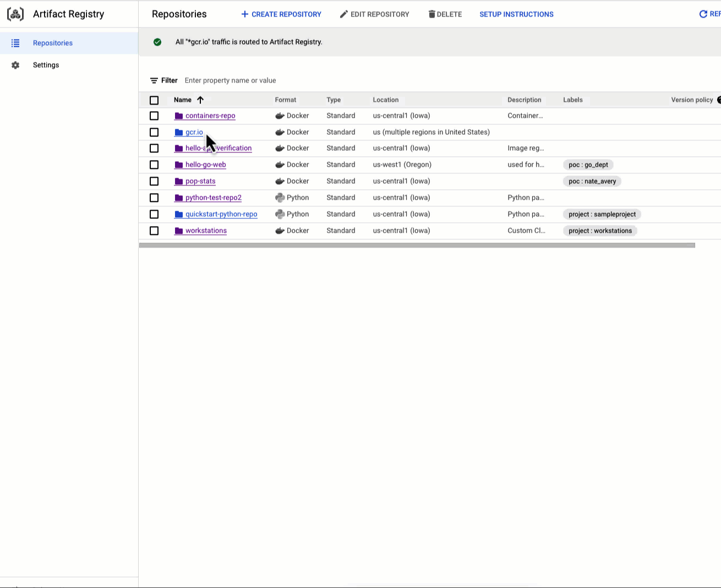Click the Python icon in the python-test-repo2 row
Screen dimensions: 721x588
[280, 198]
